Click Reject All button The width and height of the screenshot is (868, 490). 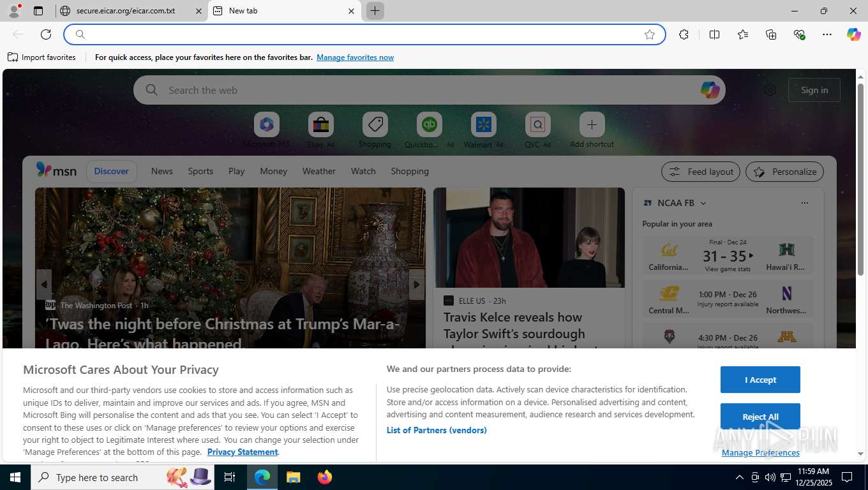760,417
